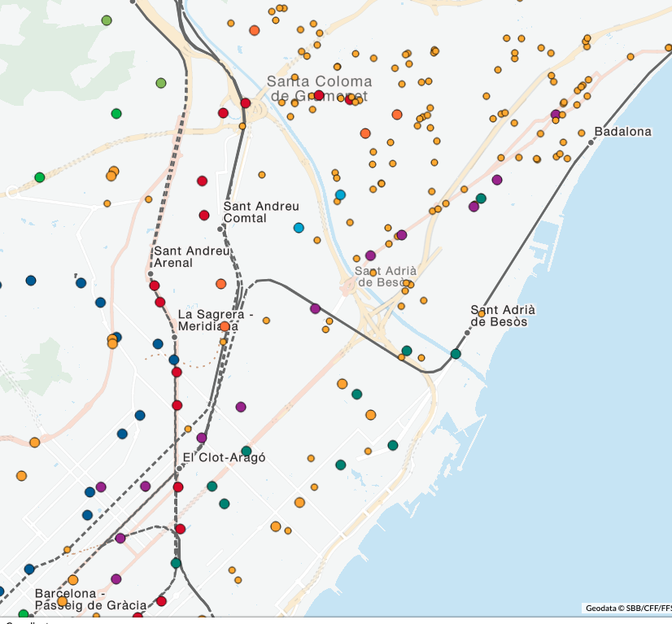Viewport: 672px width, 624px height.
Task: Click the Sant Andreu Comtal station dot
Action: 220,229
